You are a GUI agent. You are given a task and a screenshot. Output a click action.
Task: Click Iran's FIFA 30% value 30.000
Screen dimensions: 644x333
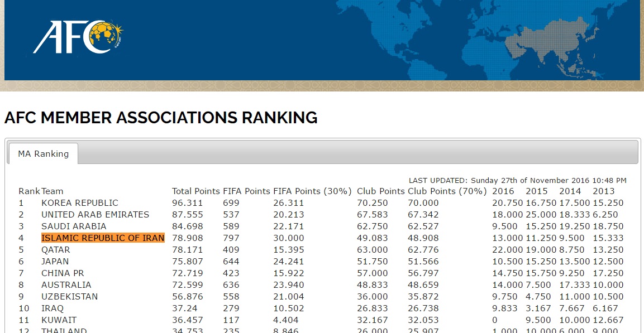pyautogui.click(x=289, y=238)
